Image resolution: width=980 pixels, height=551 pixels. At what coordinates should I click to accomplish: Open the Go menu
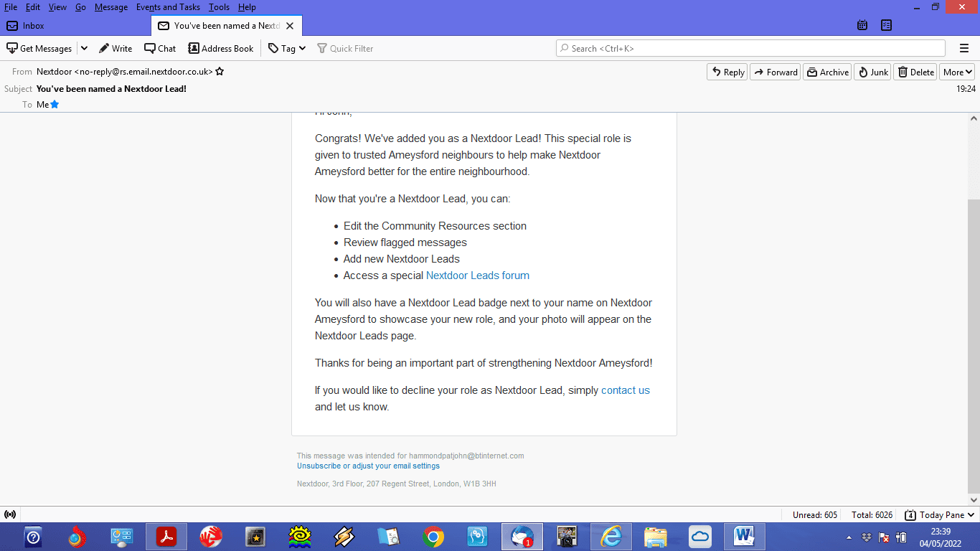click(80, 7)
